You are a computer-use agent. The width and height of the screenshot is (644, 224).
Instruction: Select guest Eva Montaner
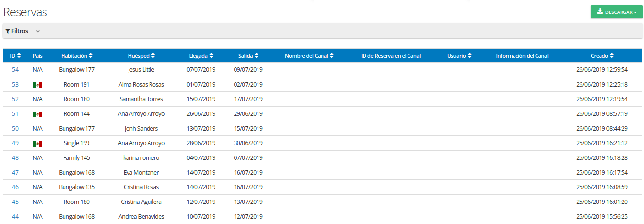141,173
